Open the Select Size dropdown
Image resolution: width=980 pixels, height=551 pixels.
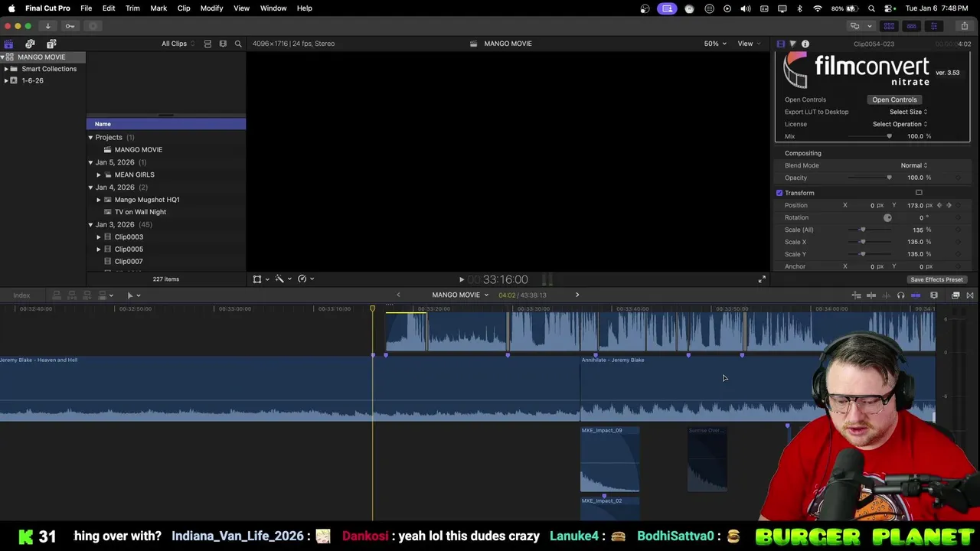[908, 112]
